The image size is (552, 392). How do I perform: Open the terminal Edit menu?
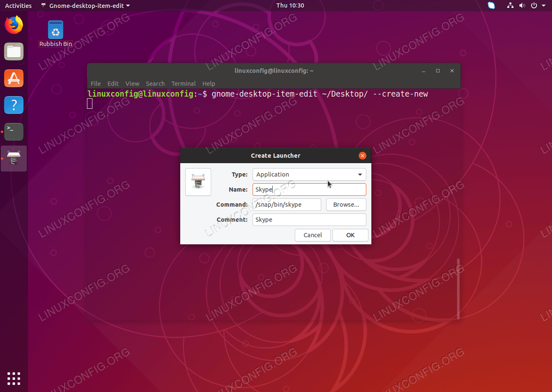(113, 84)
